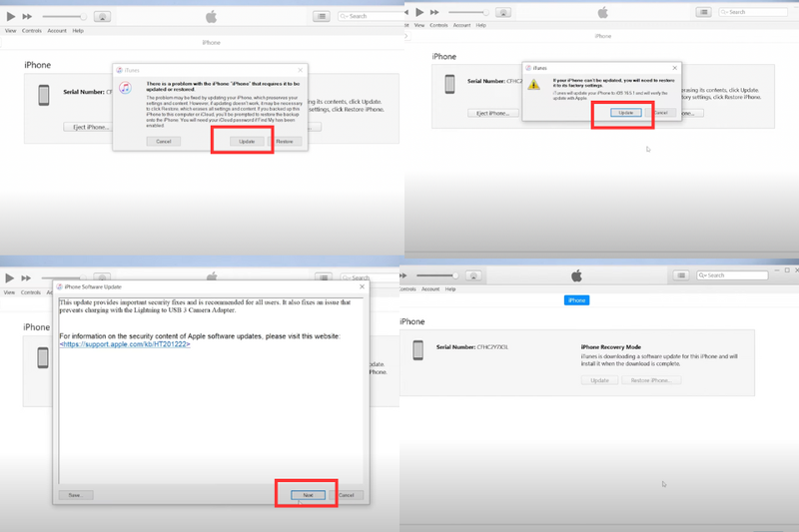Click Cancel in the iPhone Software Update dialog

point(347,495)
